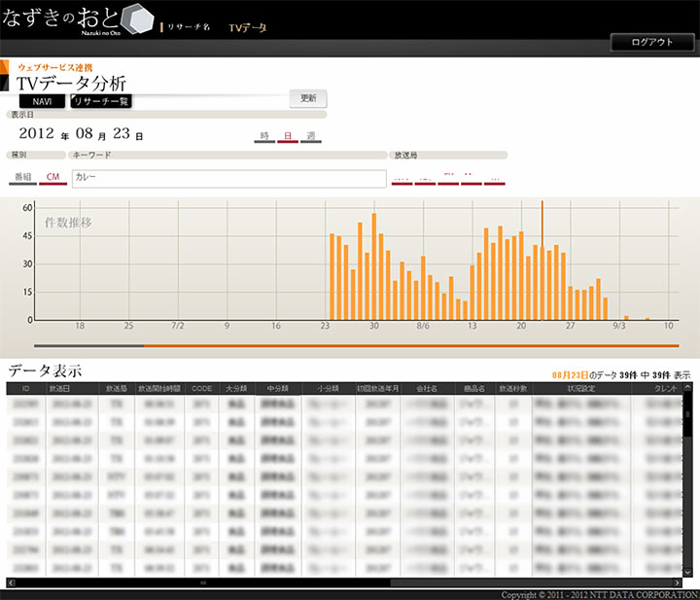Set the time unit to 時 (hourly)
The image size is (700, 600).
point(263,136)
